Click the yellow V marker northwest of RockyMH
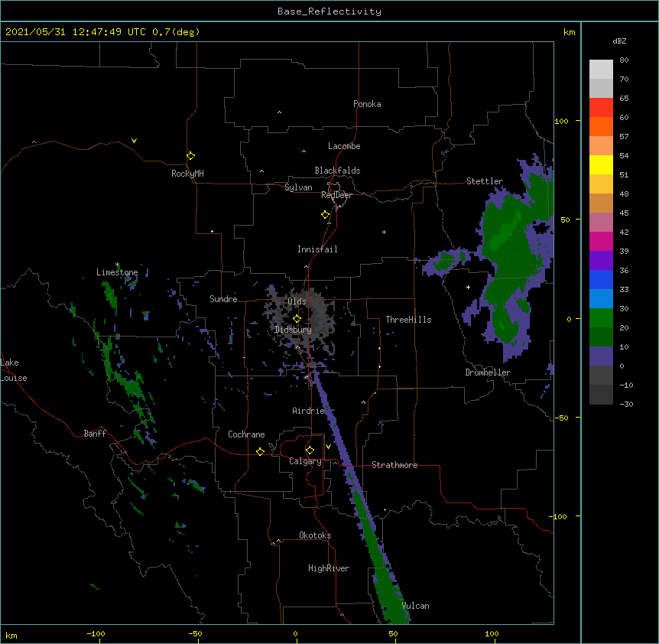659x644 pixels. click(134, 141)
